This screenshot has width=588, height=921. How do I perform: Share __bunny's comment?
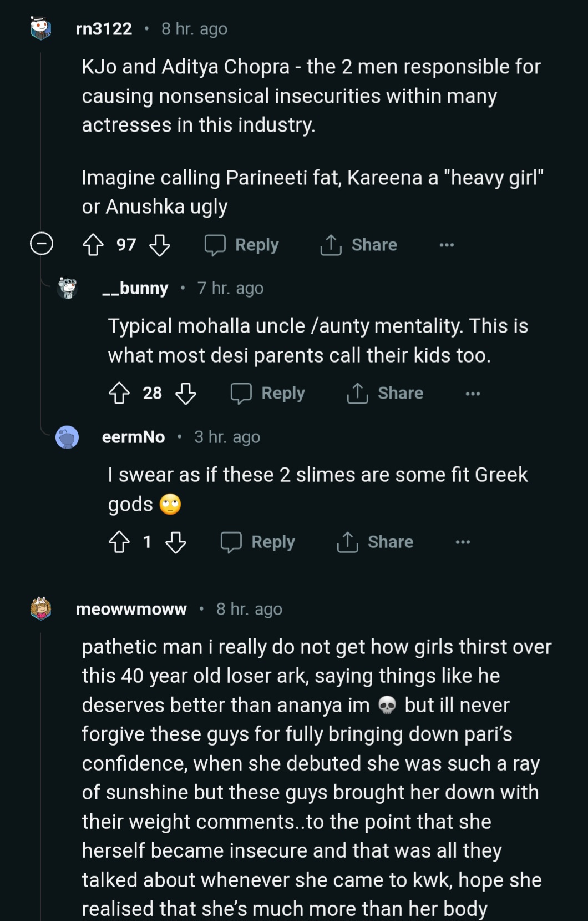385,394
